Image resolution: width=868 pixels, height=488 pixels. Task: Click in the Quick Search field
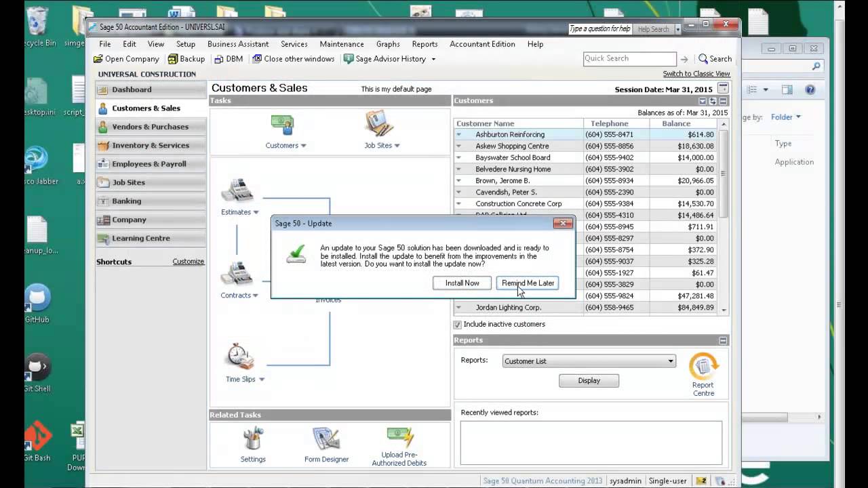tap(629, 59)
